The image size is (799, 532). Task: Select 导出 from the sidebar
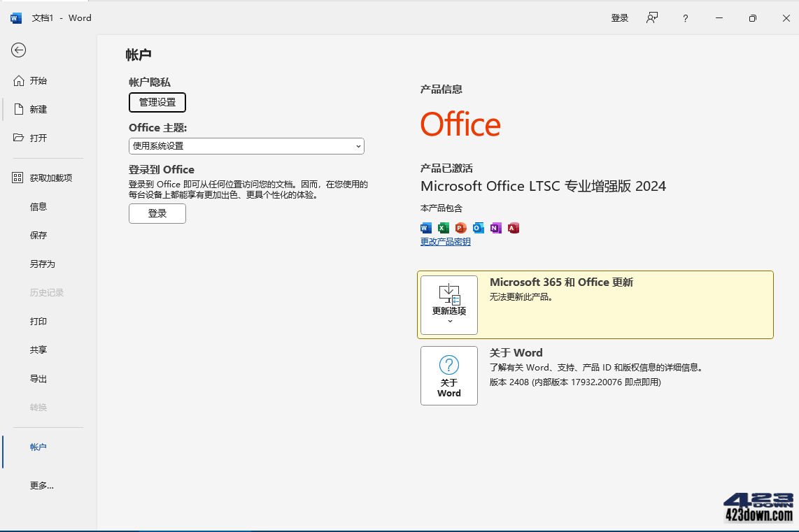pos(38,378)
